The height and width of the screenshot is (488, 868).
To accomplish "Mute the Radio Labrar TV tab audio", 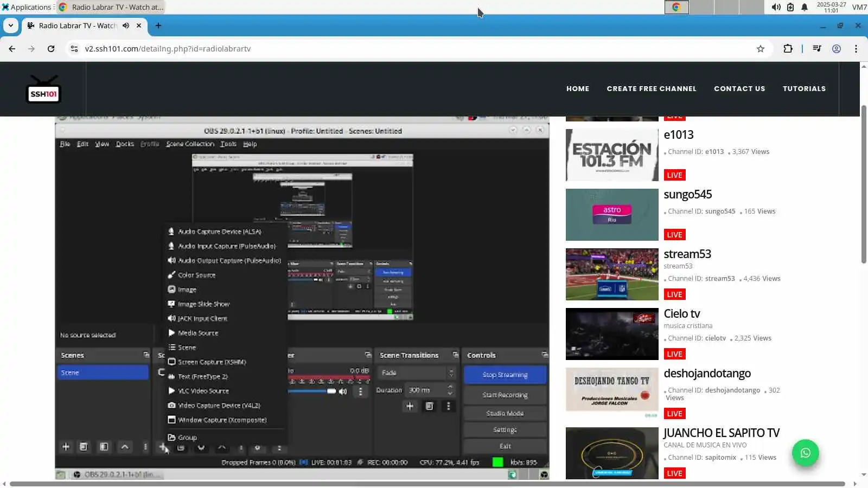I will click(126, 25).
